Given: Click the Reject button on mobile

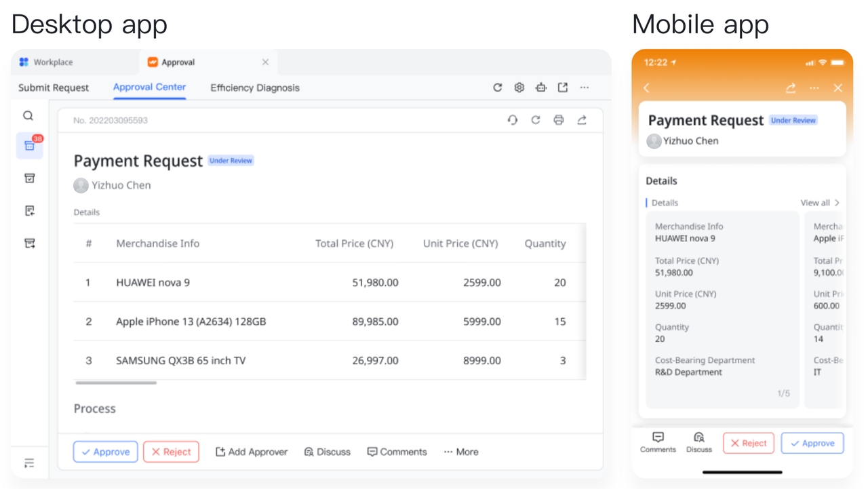Looking at the screenshot, I should pyautogui.click(x=748, y=443).
